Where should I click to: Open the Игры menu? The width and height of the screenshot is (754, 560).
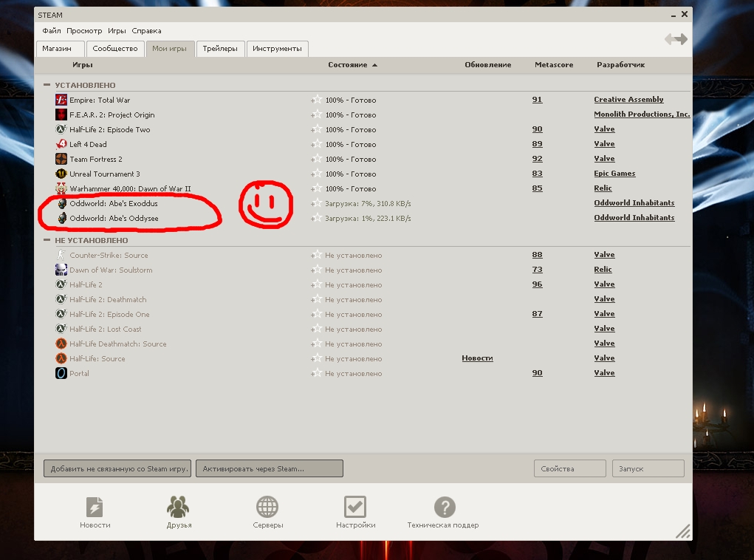point(117,31)
